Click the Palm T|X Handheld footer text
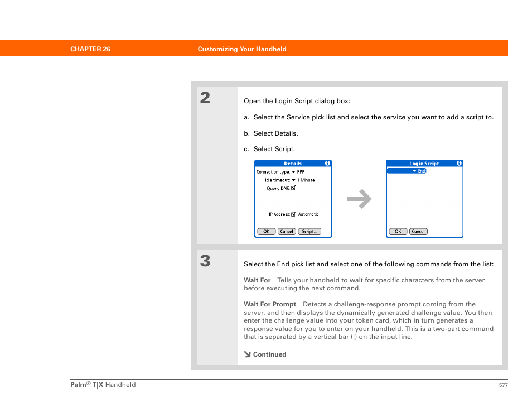Screen dimensions: 532x412 [103, 385]
